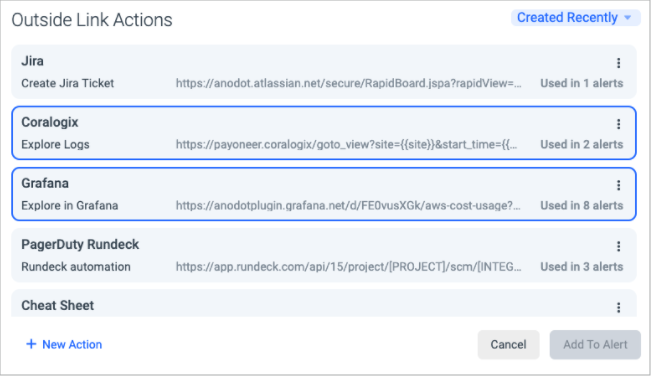Select the Jira action card title

[x=32, y=61]
